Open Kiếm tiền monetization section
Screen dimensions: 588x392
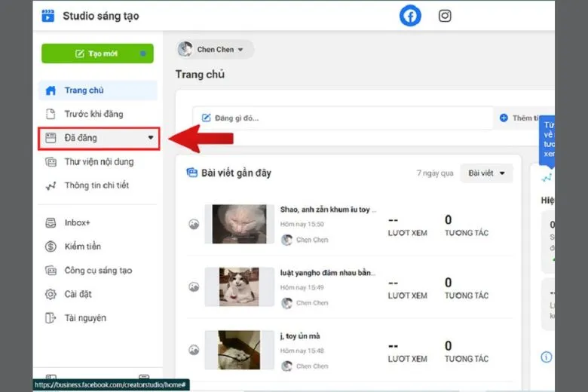(82, 247)
